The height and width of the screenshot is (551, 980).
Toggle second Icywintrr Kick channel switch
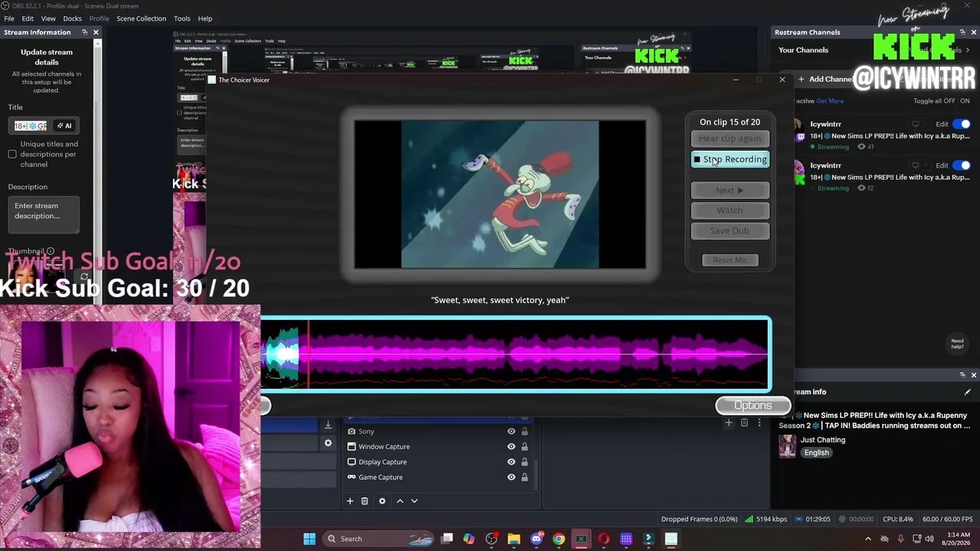point(961,165)
